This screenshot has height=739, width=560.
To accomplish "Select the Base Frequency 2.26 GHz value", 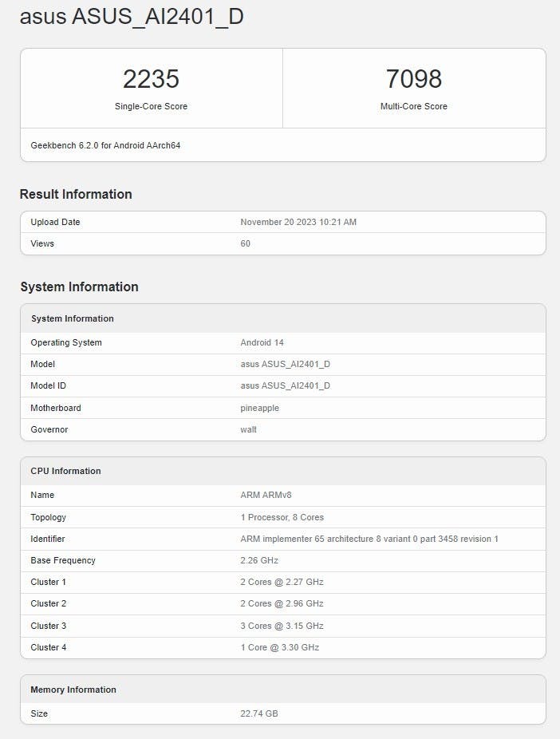I will pos(259,560).
